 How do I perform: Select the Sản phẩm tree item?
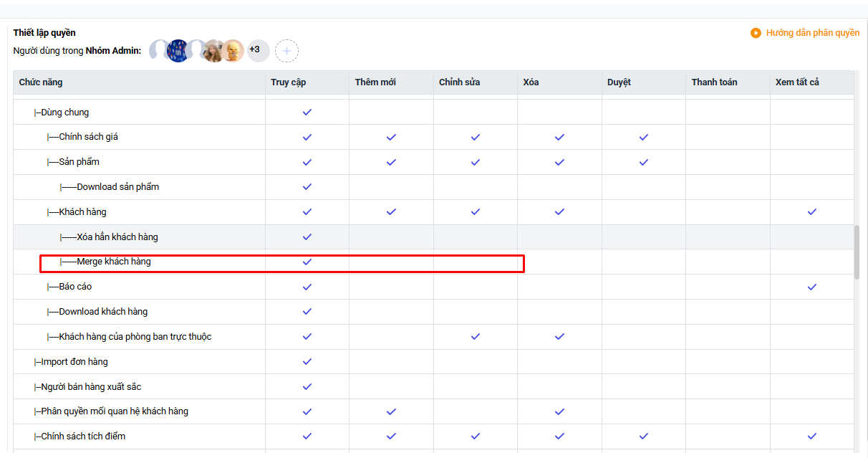coord(79,162)
